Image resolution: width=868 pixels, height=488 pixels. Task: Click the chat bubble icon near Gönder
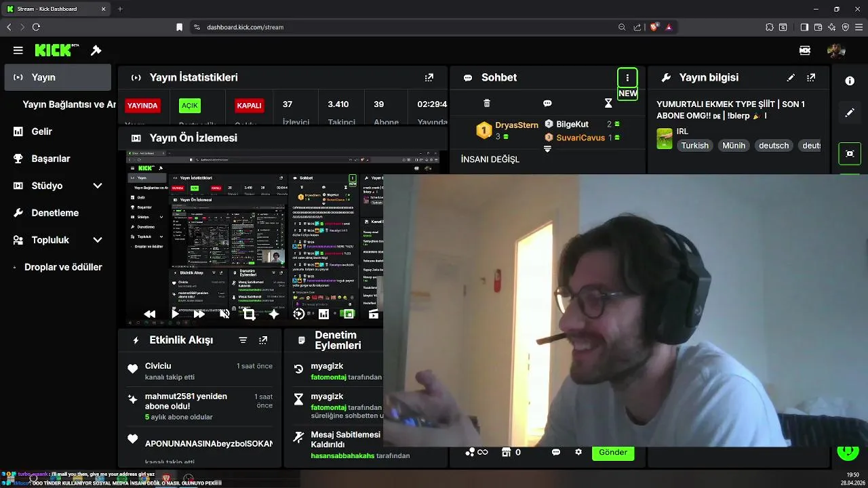556,452
